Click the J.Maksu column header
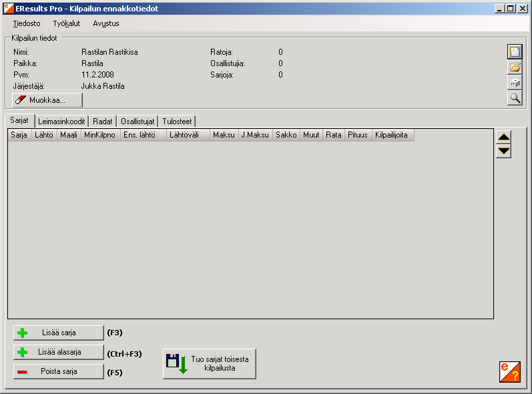Viewport: 532px width, 394px height. coord(256,135)
